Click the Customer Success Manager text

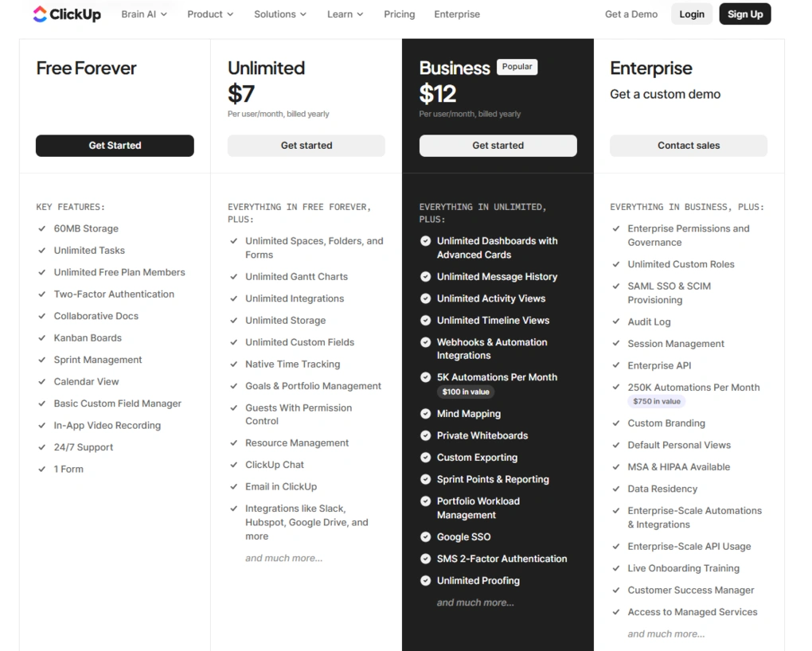pos(691,591)
